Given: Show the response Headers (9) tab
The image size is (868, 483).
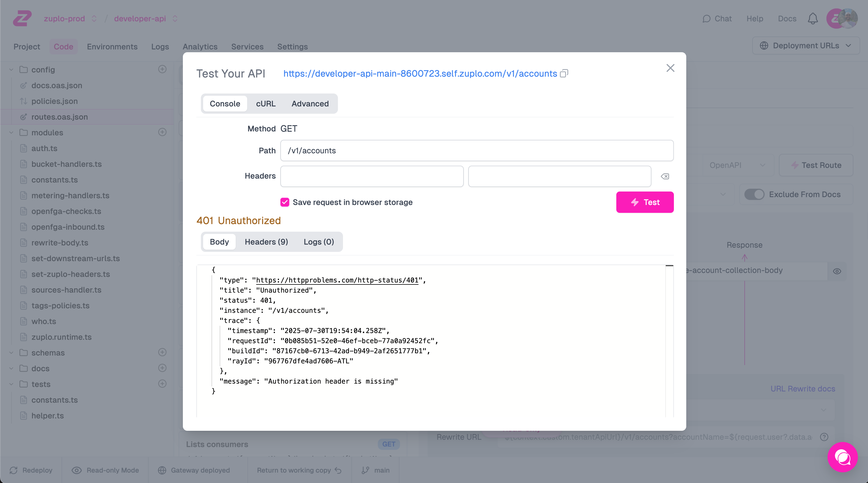Looking at the screenshot, I should pos(266,242).
